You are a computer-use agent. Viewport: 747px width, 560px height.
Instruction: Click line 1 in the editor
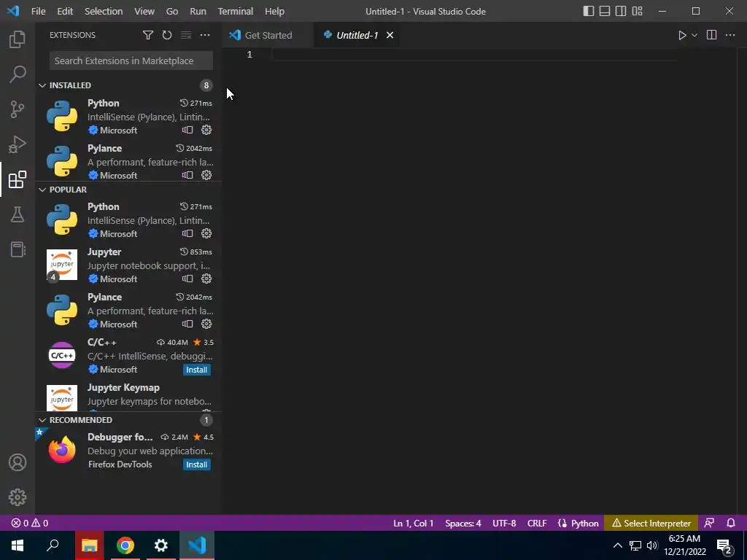click(474, 54)
